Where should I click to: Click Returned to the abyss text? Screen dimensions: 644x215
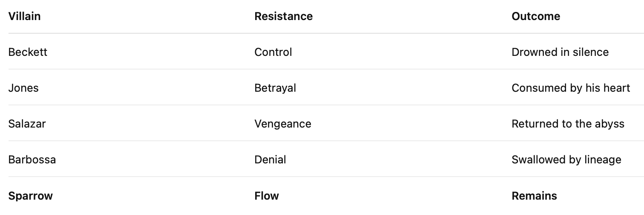[567, 124]
